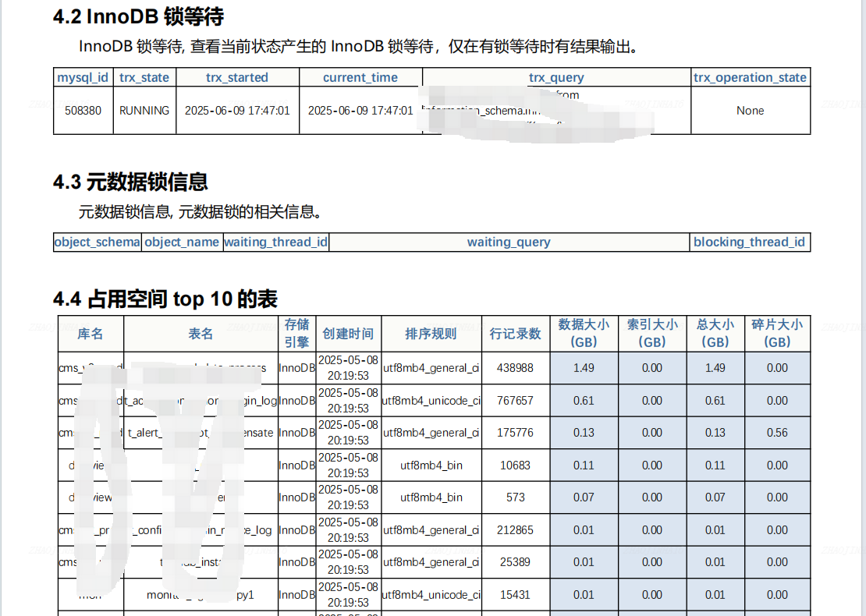Click fragment size 0.00 in the 15431 row
This screenshot has height=616, width=866.
click(x=777, y=594)
